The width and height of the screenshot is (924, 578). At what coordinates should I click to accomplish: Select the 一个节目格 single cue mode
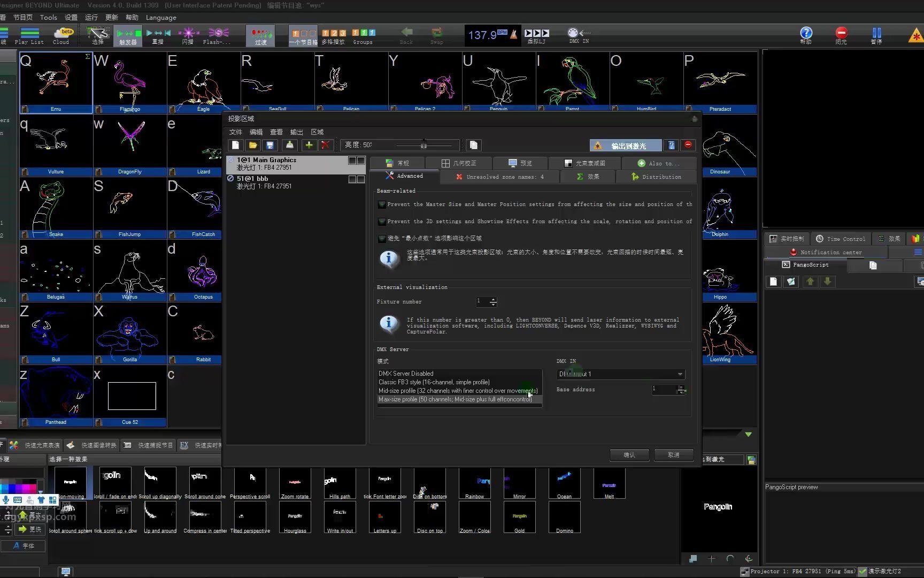click(303, 36)
